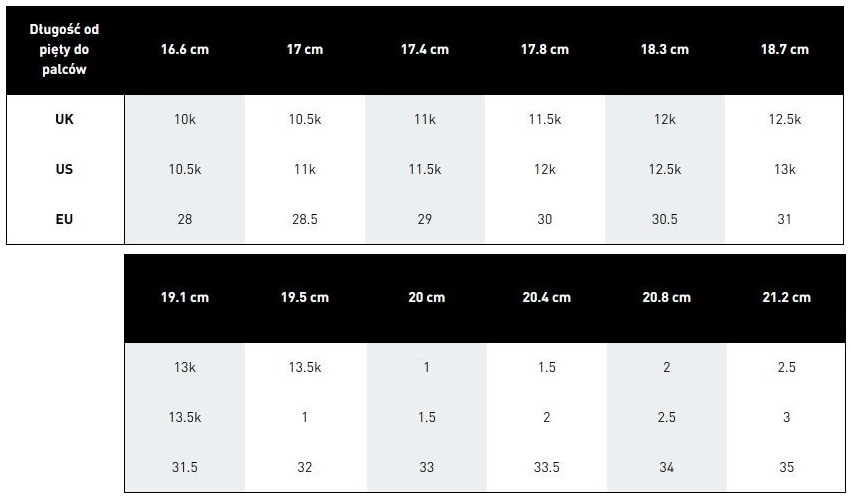
Task: Select the 21.2 cm column header
Action: click(786, 298)
